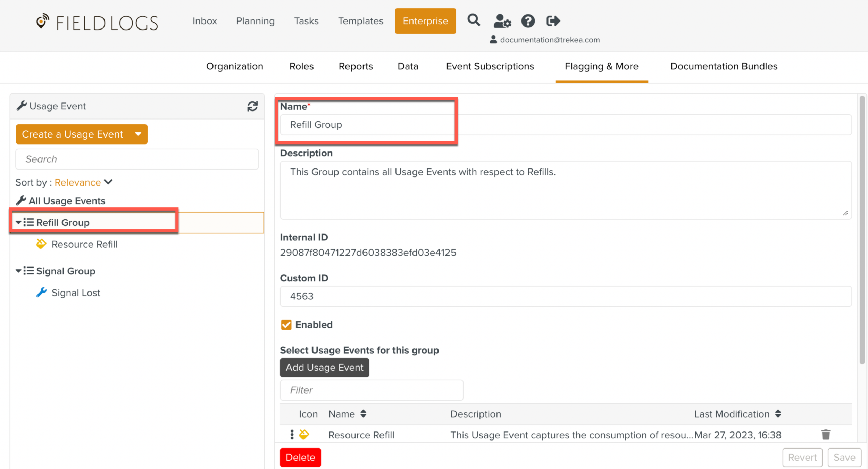Sort table by Name column
Viewport: 868px width, 469px height.
tap(363, 414)
